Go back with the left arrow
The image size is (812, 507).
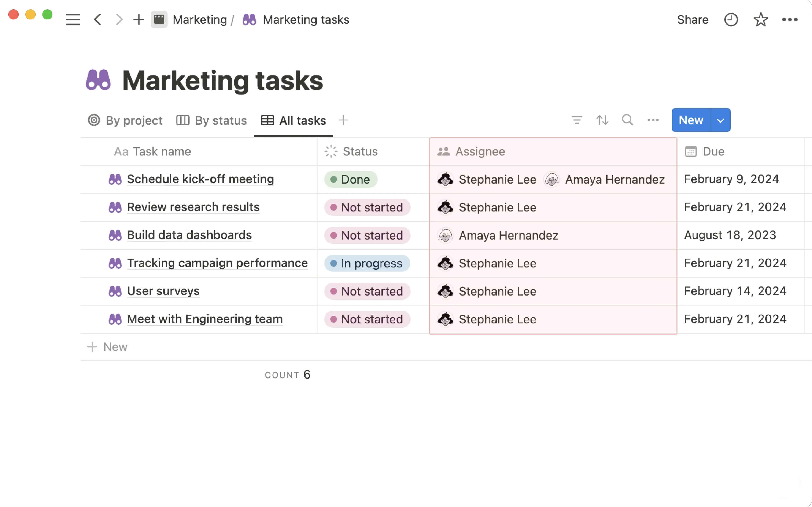pyautogui.click(x=98, y=19)
